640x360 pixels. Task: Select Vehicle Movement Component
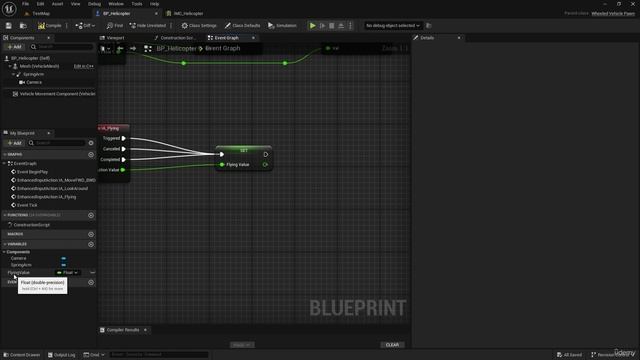(x=53, y=94)
